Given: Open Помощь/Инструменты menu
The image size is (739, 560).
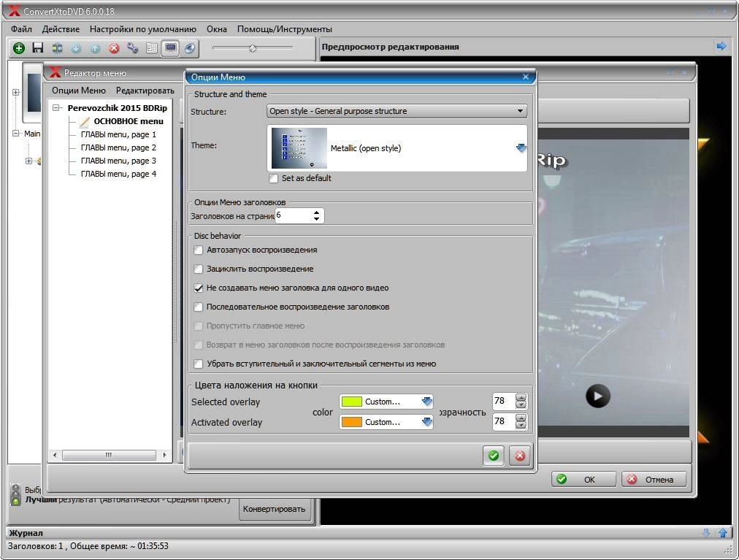Looking at the screenshot, I should 285,29.
